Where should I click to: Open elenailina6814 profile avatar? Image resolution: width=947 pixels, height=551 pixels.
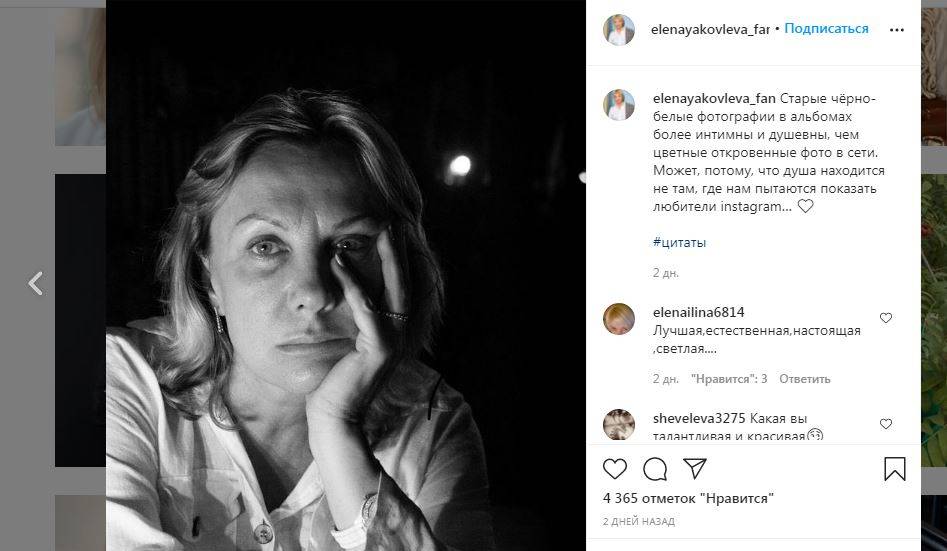point(618,318)
